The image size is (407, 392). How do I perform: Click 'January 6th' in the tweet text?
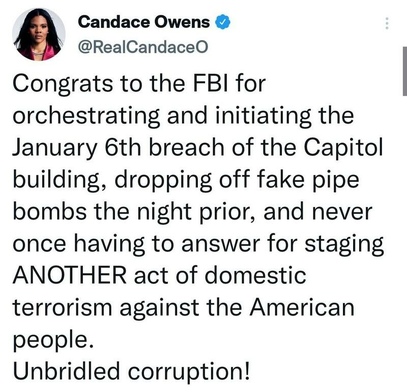click(x=77, y=148)
